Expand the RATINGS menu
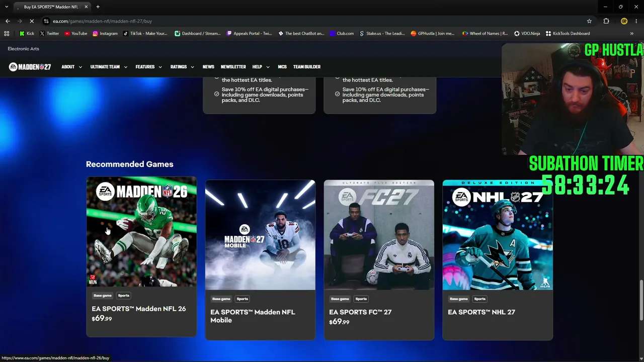 (182, 67)
